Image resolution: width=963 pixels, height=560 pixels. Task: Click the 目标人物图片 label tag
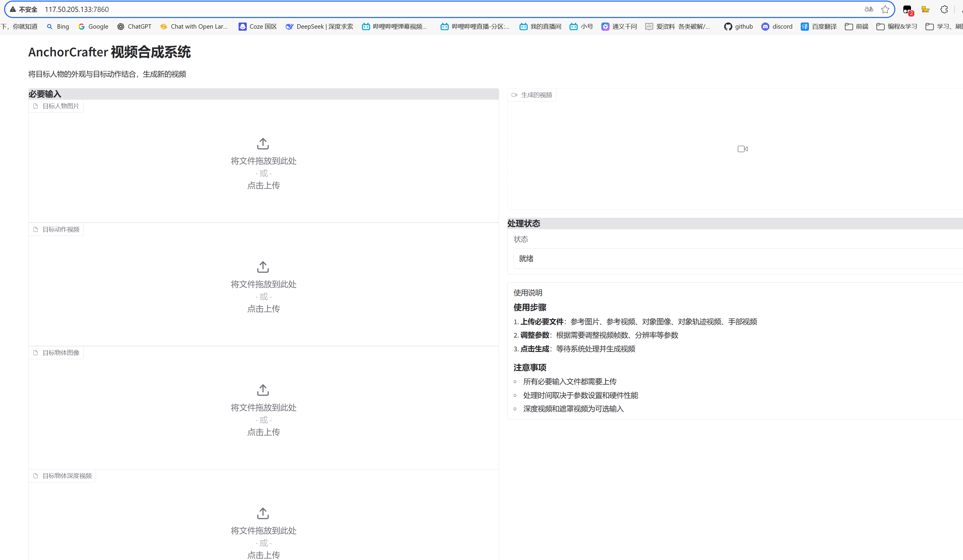click(x=56, y=106)
